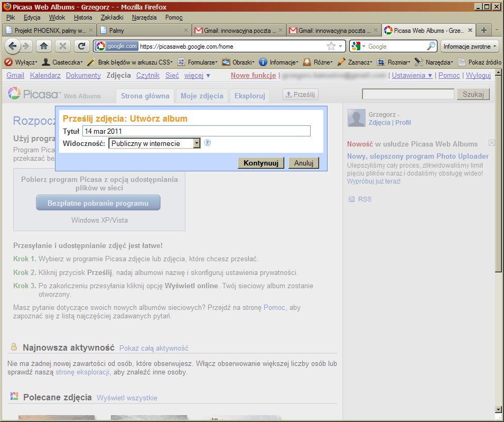The width and height of the screenshot is (504, 422).
Task: Close the Picasa Web Albums tab
Action: coord(470,30)
